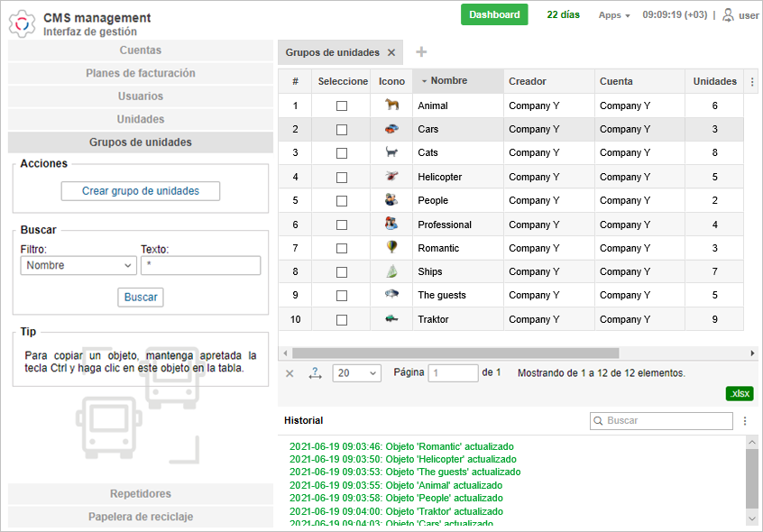Open Grupos de unidades sidebar section
The height and width of the screenshot is (532, 763).
pos(141,142)
